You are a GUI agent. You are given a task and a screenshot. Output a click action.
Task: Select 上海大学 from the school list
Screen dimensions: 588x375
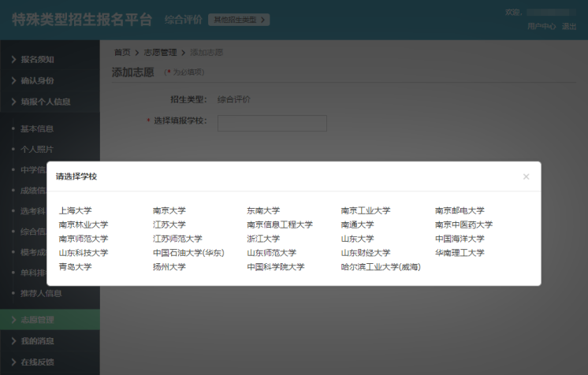pyautogui.click(x=76, y=211)
